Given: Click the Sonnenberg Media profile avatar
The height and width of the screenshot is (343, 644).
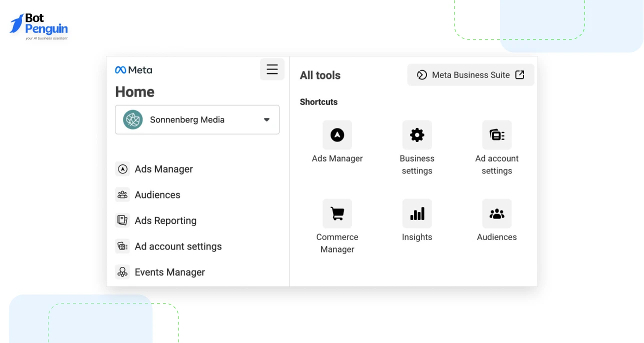Looking at the screenshot, I should click(132, 119).
